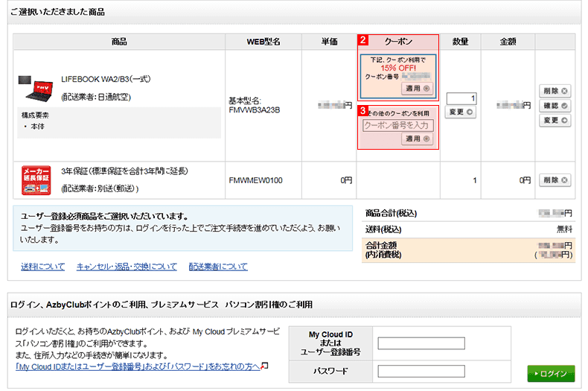Click the green ログイン button
The height and width of the screenshot is (391, 588).
tap(551, 374)
